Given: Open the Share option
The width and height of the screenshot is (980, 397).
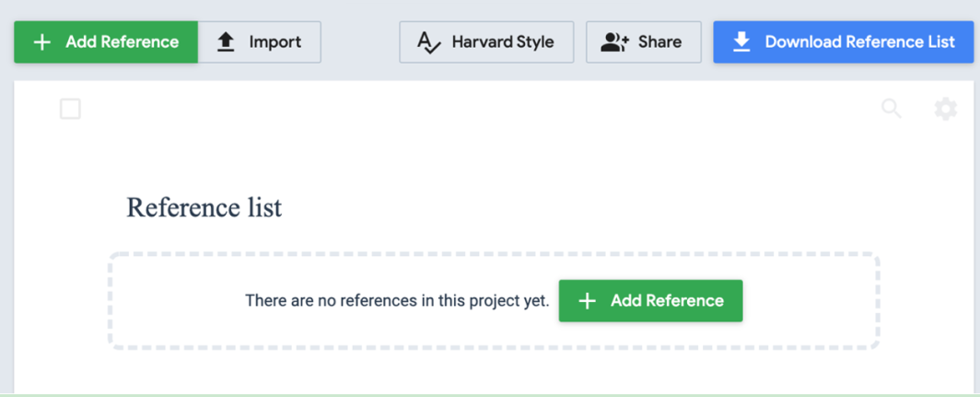Looking at the screenshot, I should point(659,42).
